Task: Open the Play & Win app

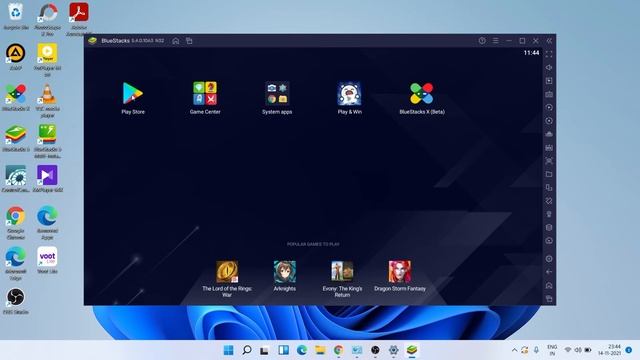Action: point(349,98)
